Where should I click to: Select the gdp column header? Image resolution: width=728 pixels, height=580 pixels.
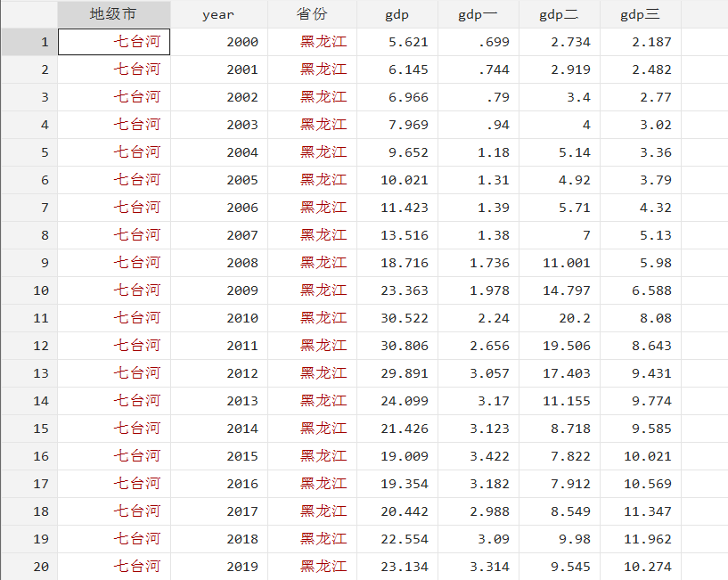click(396, 14)
